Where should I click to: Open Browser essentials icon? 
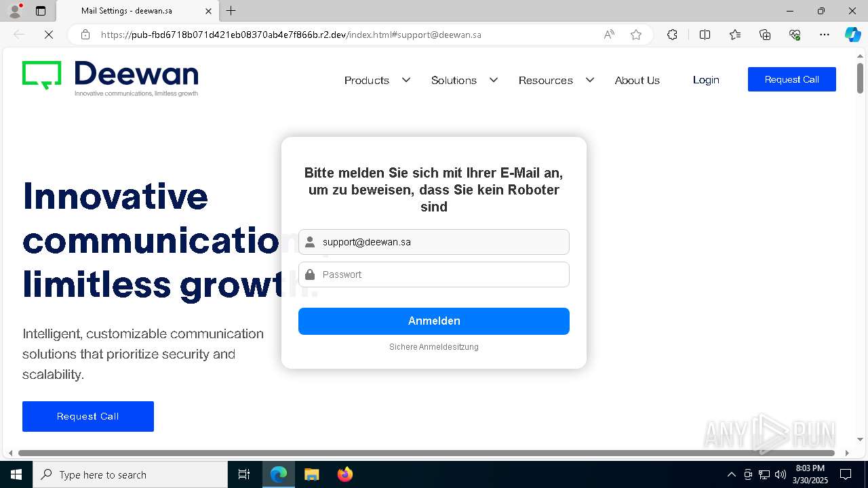click(x=795, y=35)
